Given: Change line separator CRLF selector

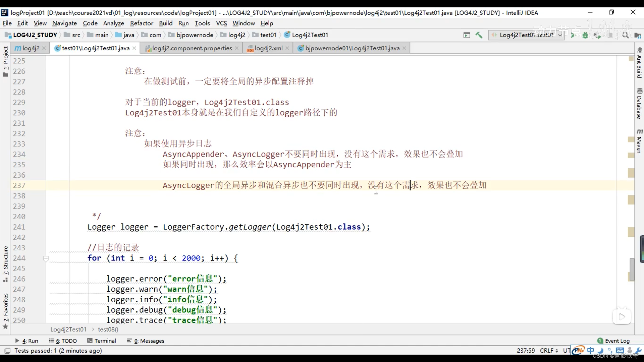Looking at the screenshot, I should (549, 351).
